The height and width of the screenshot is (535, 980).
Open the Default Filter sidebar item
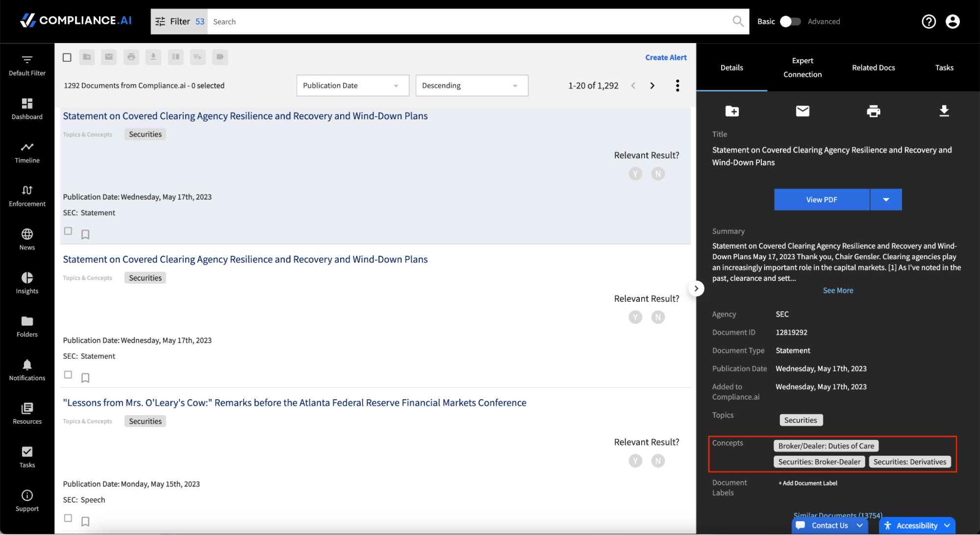point(27,66)
